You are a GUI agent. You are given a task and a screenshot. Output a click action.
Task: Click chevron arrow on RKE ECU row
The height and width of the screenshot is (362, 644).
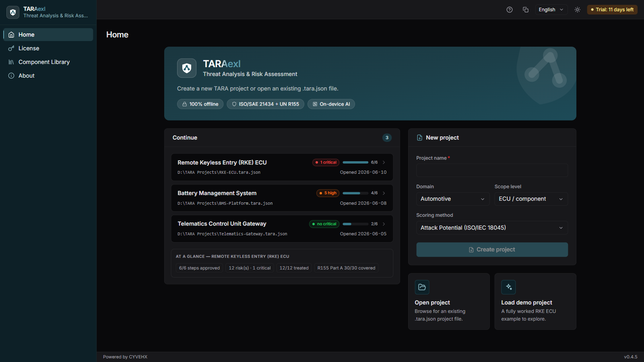[x=384, y=162]
